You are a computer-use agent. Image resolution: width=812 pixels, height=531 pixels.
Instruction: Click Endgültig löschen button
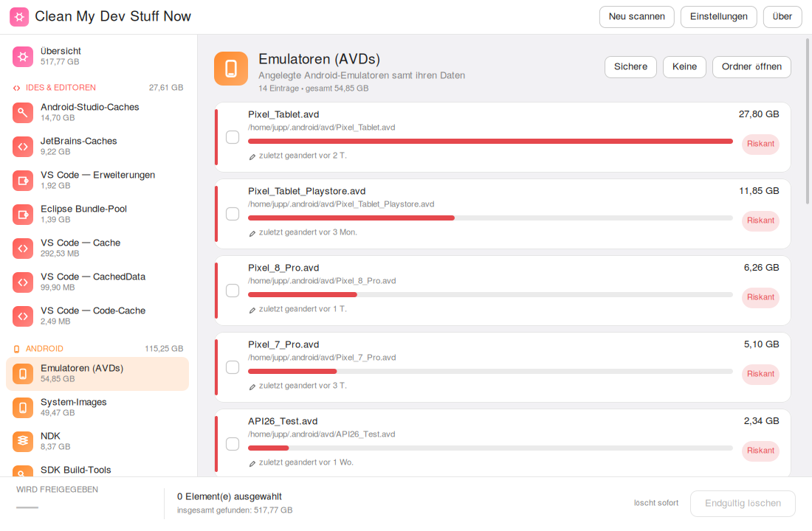tap(743, 503)
